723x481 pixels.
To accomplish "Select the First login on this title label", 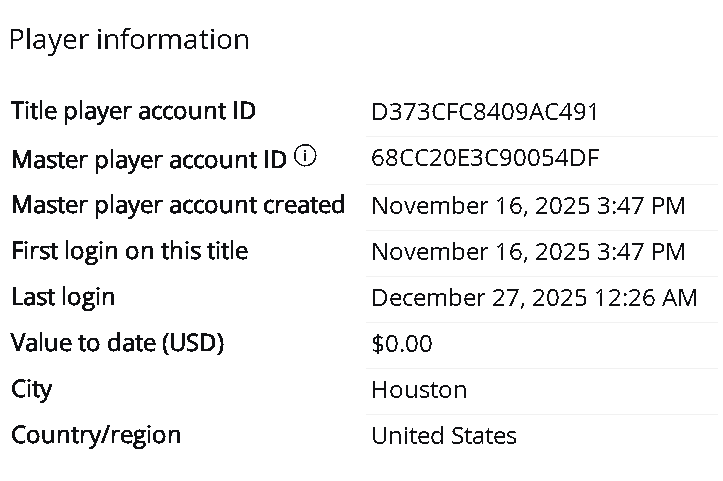I will (129, 251).
